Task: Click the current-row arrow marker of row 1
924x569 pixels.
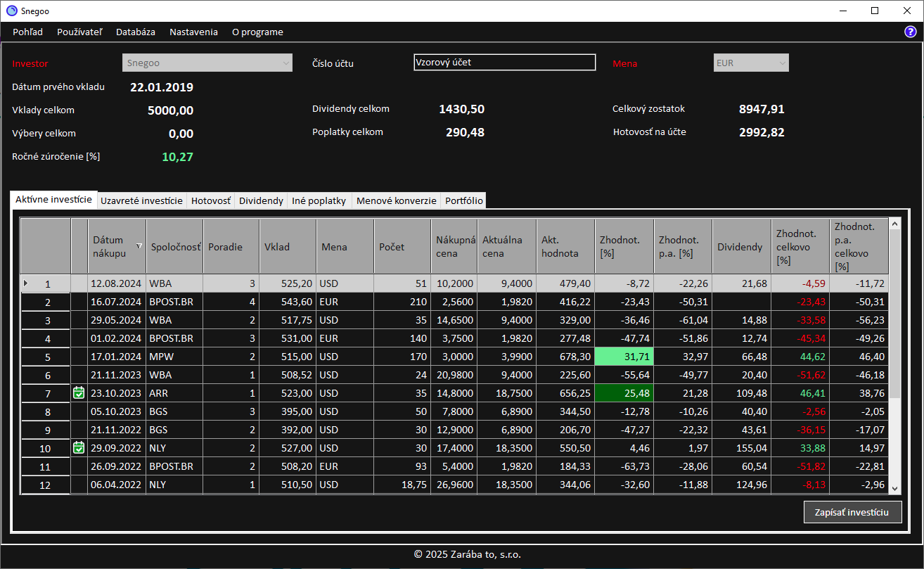Action: (x=26, y=283)
